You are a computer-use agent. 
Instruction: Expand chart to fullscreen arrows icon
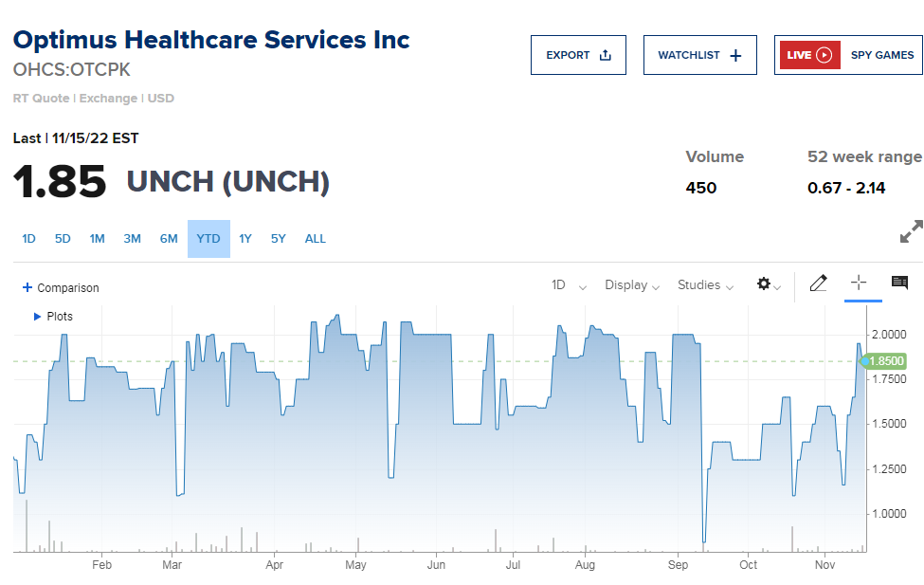pos(911,231)
